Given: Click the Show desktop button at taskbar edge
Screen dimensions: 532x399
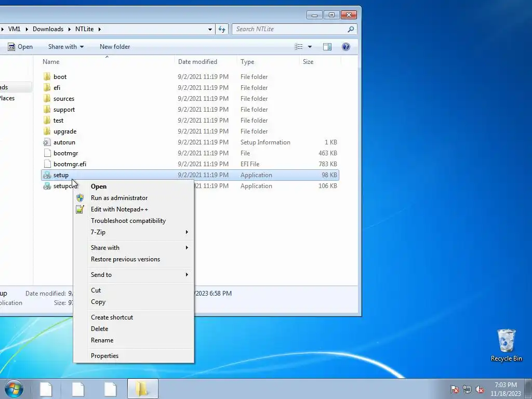Looking at the screenshot, I should pos(528,389).
